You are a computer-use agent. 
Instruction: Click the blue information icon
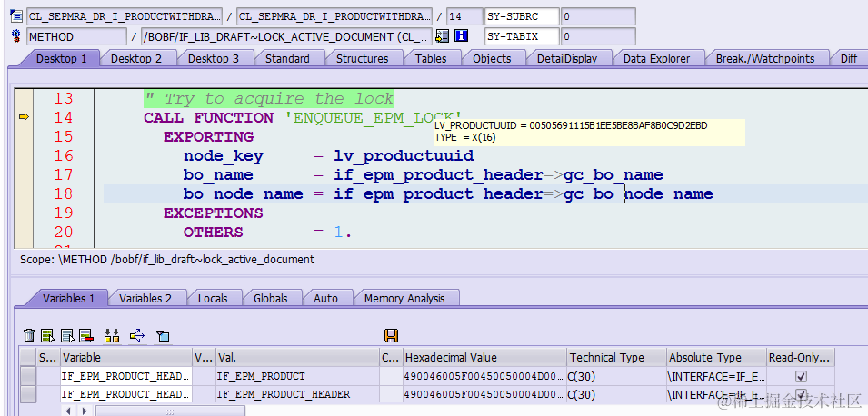click(461, 36)
